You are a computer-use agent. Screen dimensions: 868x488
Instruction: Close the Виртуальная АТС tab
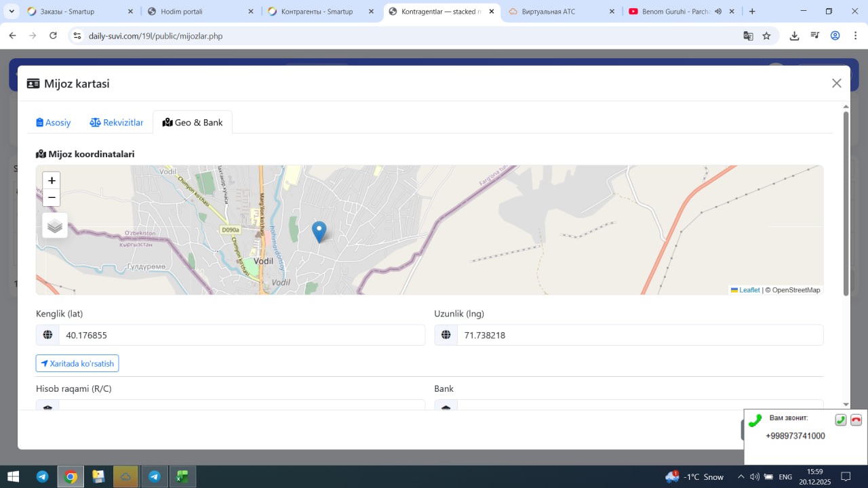pyautogui.click(x=612, y=12)
